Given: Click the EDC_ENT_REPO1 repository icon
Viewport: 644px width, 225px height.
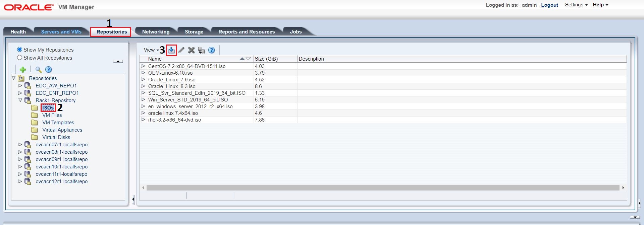Looking at the screenshot, I should [x=28, y=93].
